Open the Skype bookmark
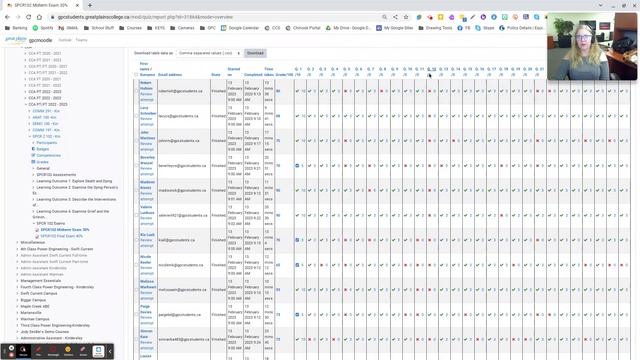 pos(484,28)
